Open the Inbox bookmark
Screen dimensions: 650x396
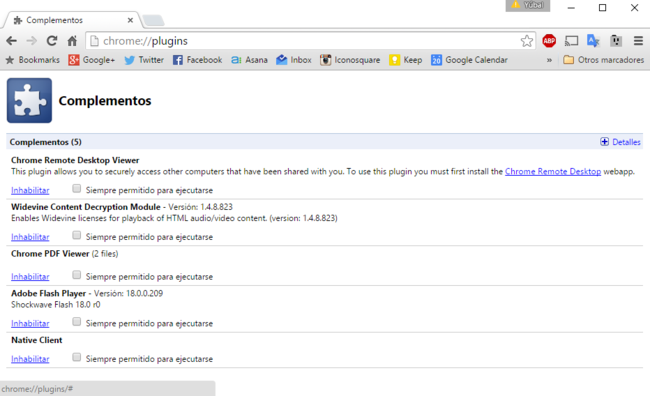(294, 60)
